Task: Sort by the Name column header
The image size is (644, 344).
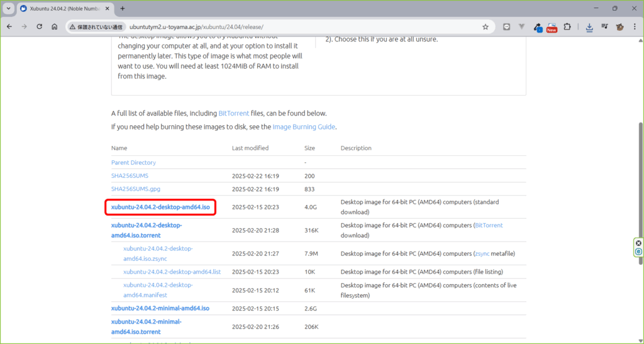Action: point(119,148)
